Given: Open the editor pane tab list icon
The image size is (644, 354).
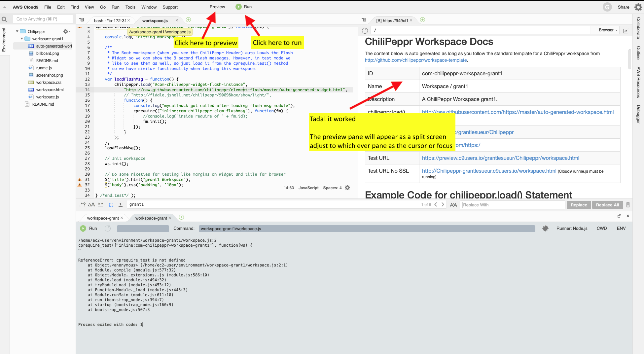Looking at the screenshot, I should [82, 20].
